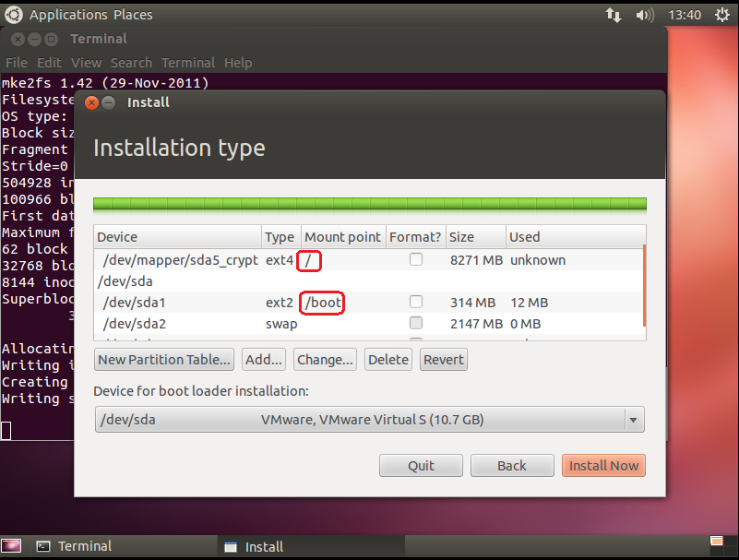Switch to Terminal in bottom taskbar
The height and width of the screenshot is (560, 739).
pyautogui.click(x=74, y=546)
